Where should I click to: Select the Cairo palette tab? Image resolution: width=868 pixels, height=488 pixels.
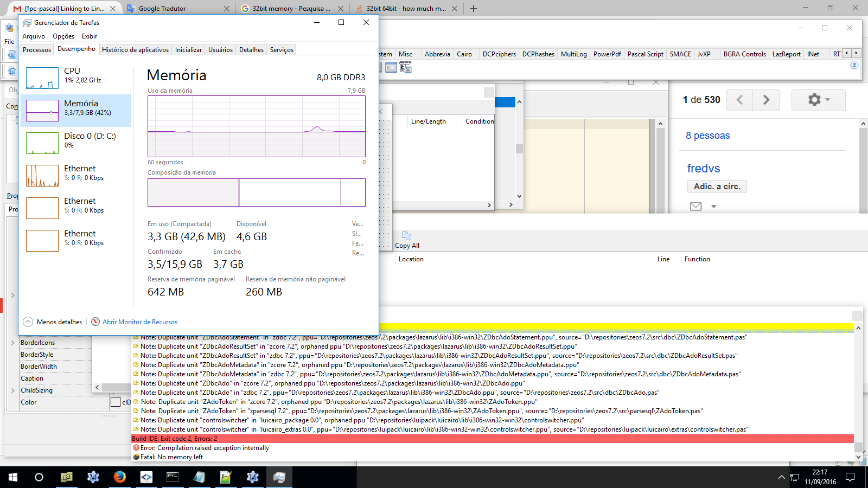point(464,54)
